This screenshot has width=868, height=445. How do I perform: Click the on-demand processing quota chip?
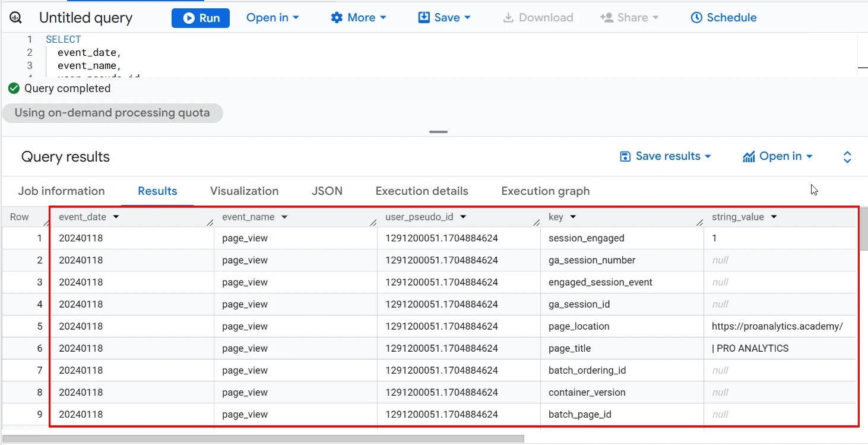[112, 113]
